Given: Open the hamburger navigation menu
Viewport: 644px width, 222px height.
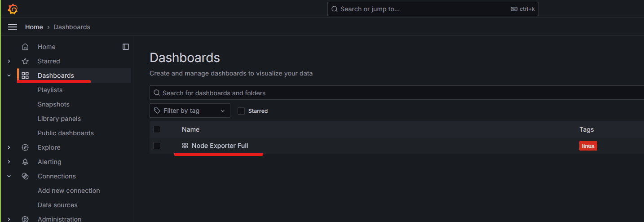Looking at the screenshot, I should 13,27.
